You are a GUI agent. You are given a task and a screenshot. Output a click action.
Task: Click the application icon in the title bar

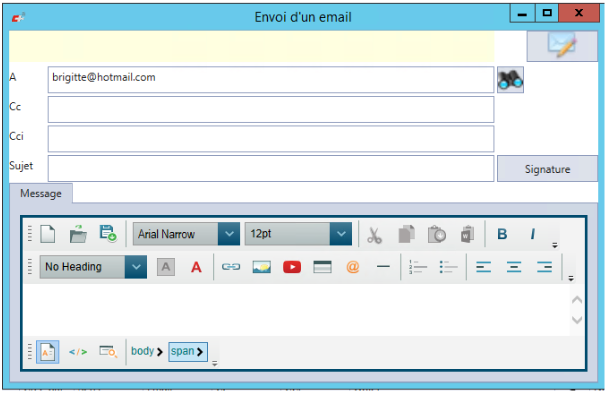point(18,17)
